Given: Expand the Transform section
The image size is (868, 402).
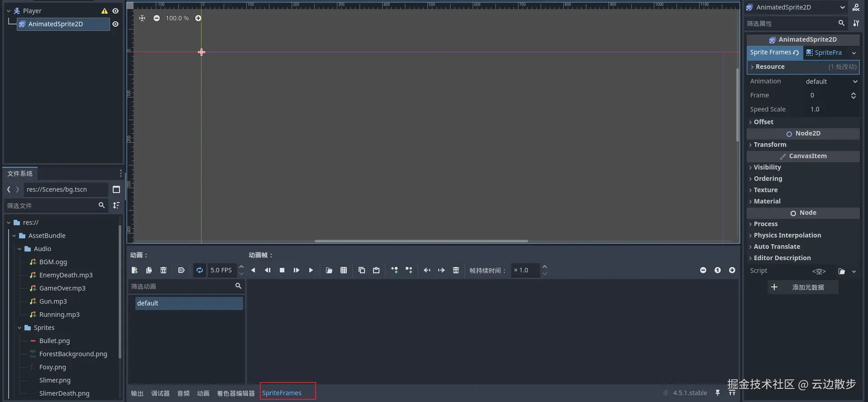Looking at the screenshot, I should click(x=803, y=145).
